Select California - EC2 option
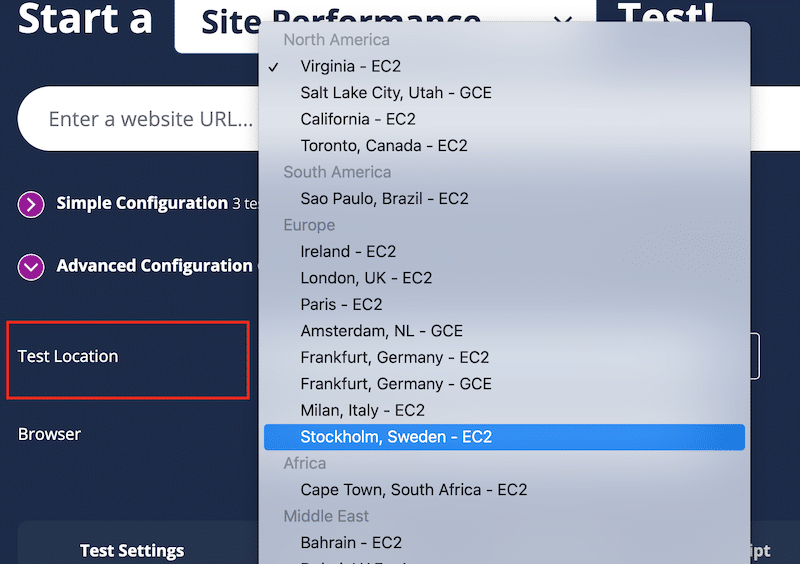 504,119
